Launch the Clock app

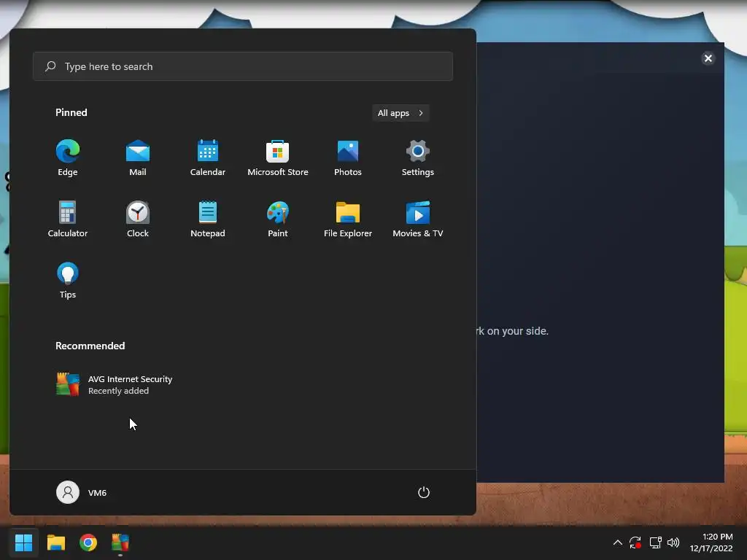coord(138,219)
